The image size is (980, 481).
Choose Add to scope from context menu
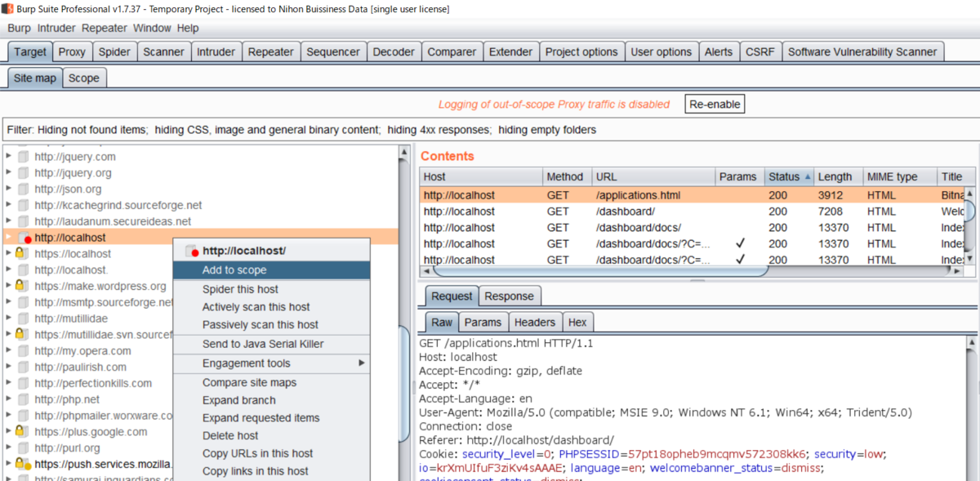[272, 269]
